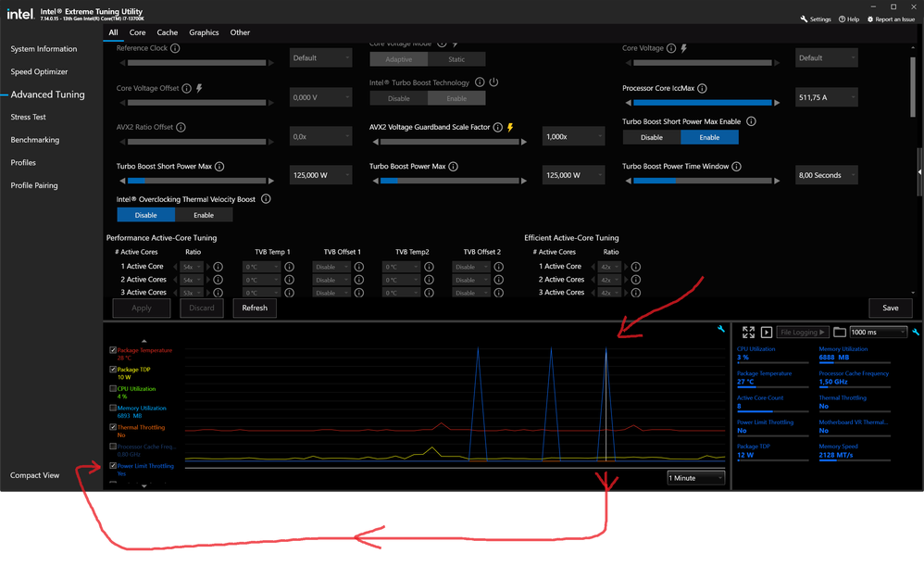This screenshot has height=566, width=924.
Task: Open the Processor Core IccMax 511,75 A dropdown
Action: (x=826, y=97)
